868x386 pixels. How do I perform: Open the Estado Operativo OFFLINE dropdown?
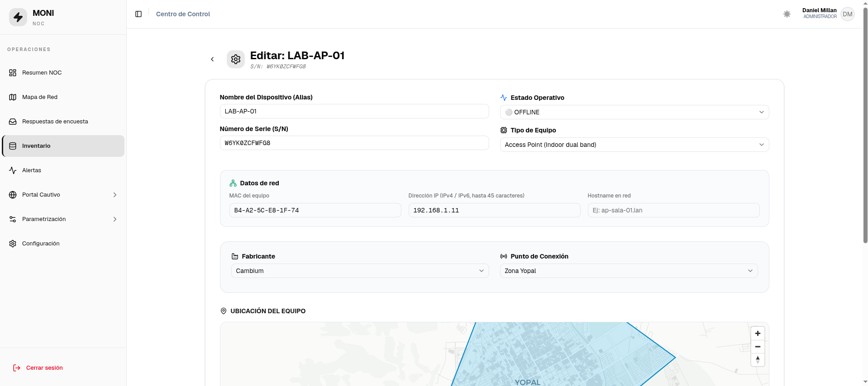(x=634, y=112)
